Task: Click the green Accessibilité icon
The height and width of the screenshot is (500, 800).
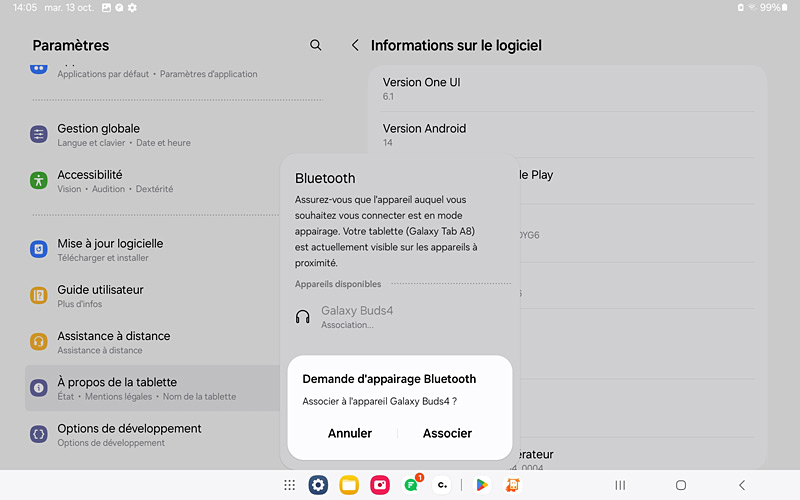Action: pyautogui.click(x=39, y=181)
